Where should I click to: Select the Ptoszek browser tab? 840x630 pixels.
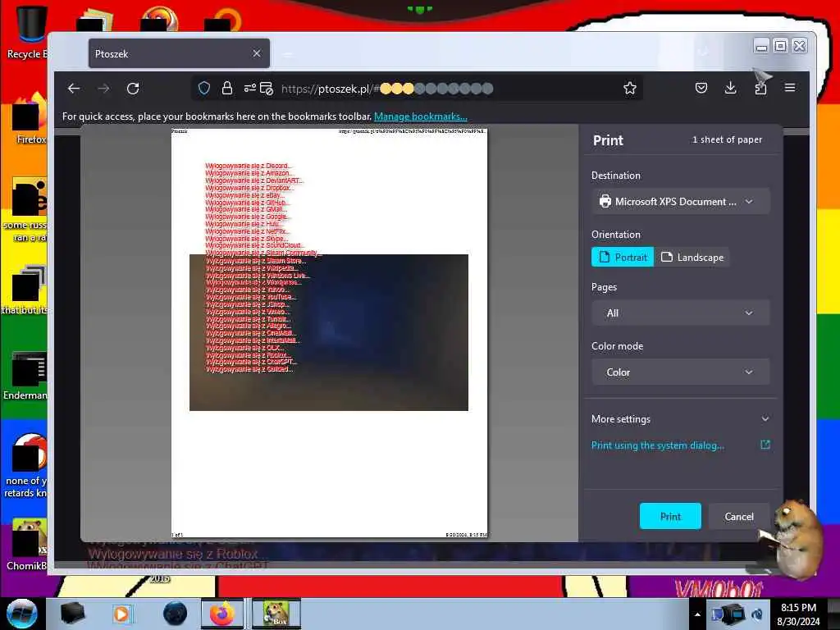coord(179,53)
